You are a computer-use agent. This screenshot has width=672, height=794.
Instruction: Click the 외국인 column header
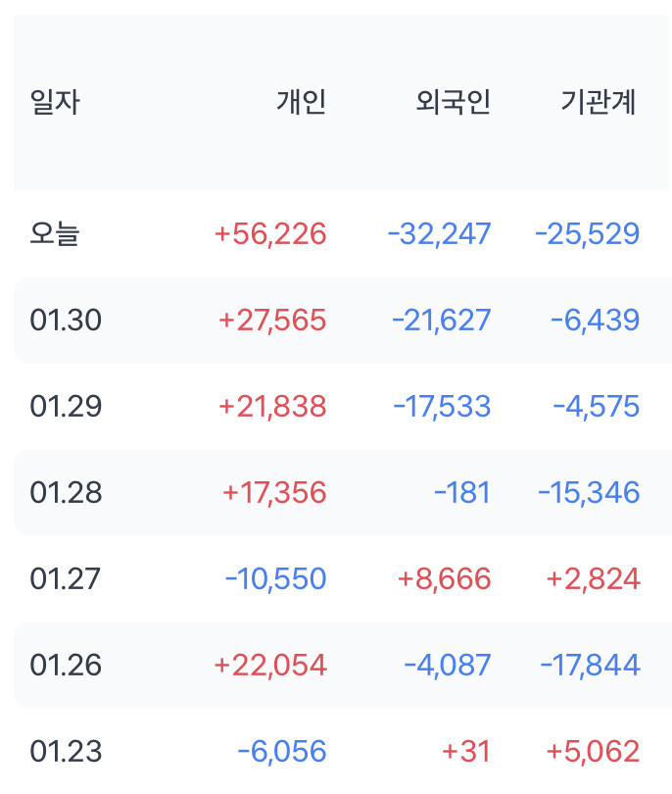453,102
